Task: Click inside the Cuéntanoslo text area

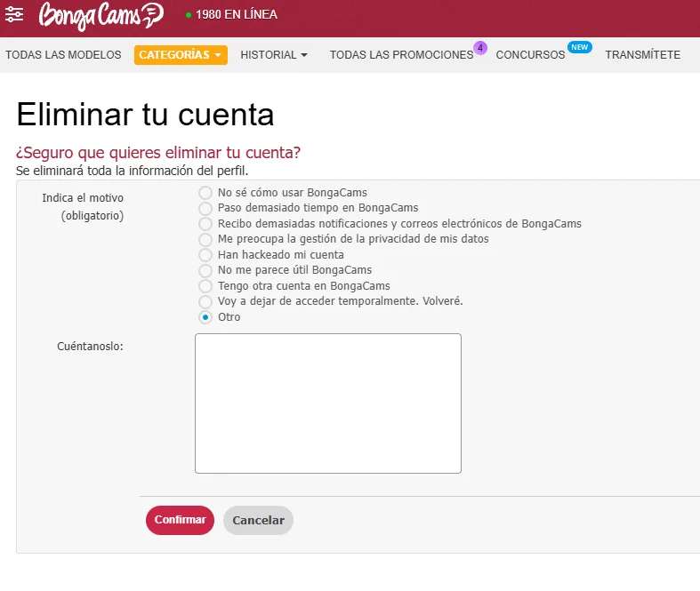Action: coord(328,403)
